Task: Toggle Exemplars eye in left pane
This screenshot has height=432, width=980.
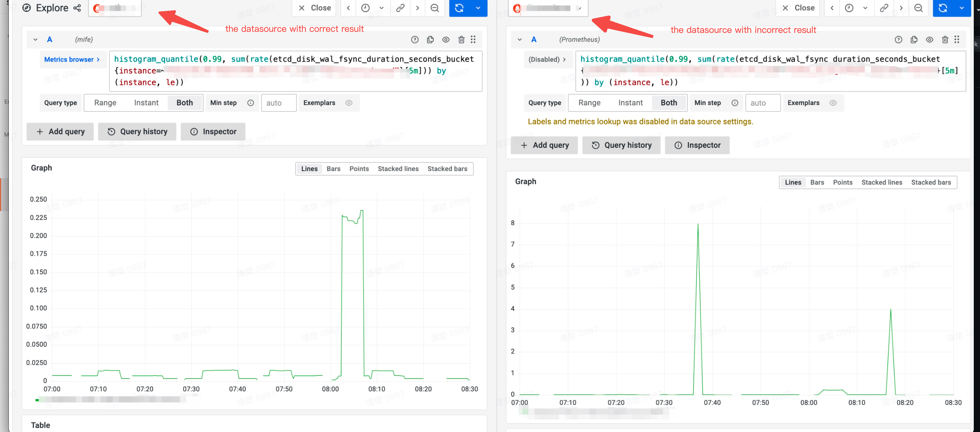Action: [x=349, y=103]
